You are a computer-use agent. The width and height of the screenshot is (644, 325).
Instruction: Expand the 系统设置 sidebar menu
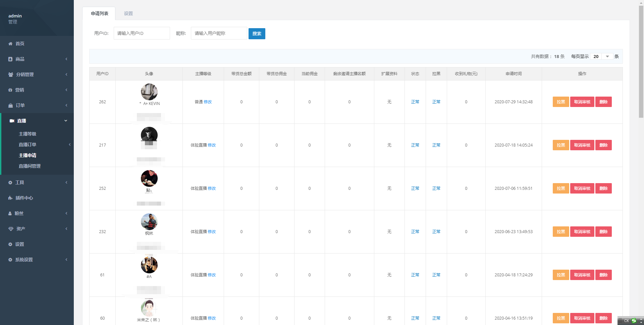coord(66,260)
